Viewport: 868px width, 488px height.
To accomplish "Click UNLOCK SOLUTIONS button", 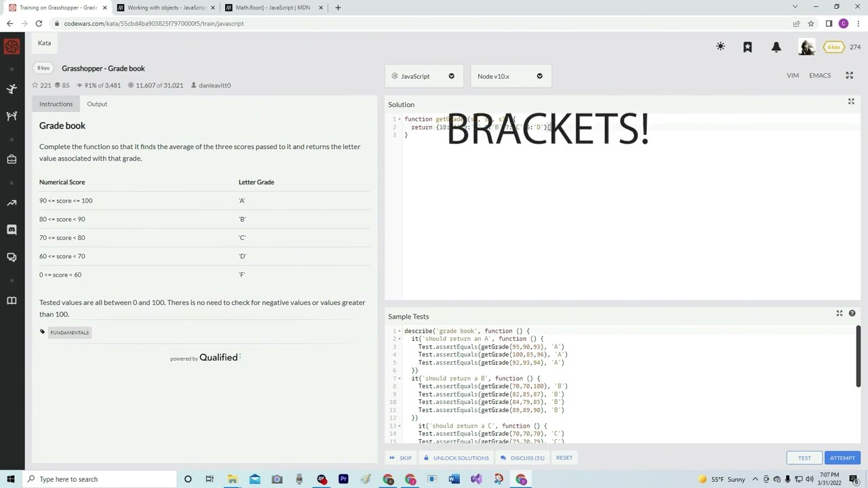I will tap(456, 458).
